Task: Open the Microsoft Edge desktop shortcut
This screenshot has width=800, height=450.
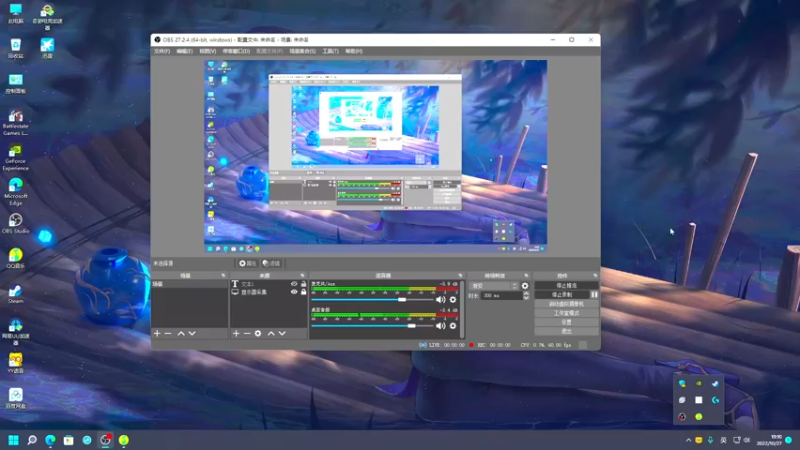Action: click(15, 192)
